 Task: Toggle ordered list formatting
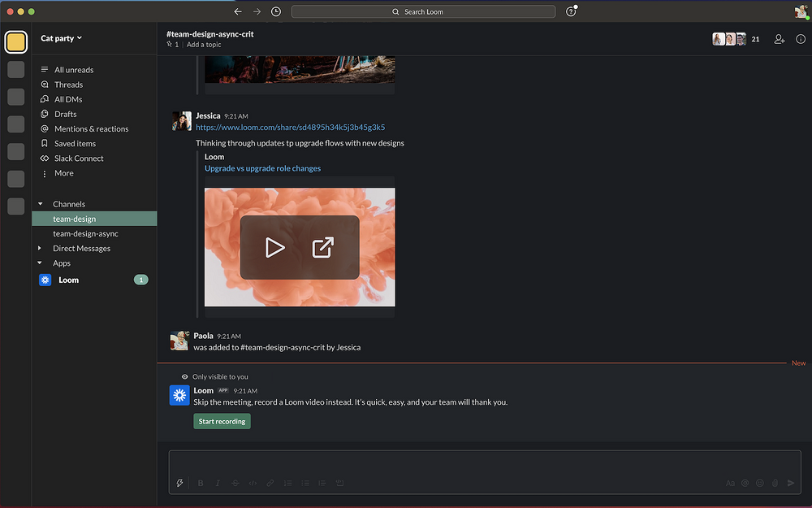(288, 483)
